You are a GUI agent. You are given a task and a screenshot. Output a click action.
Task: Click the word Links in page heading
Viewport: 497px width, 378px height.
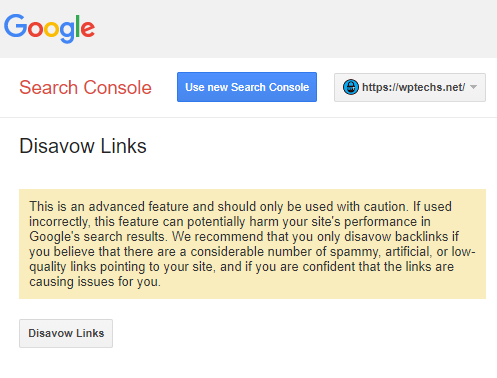point(123,146)
